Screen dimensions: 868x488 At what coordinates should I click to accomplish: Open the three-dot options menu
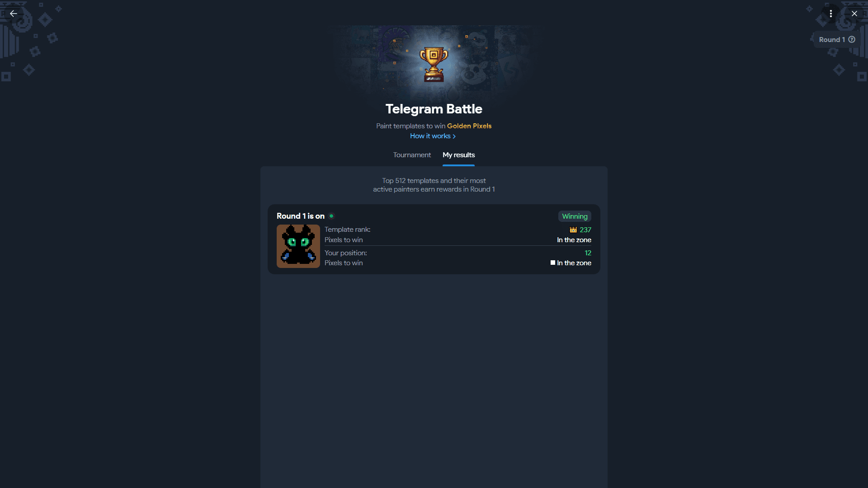click(831, 14)
